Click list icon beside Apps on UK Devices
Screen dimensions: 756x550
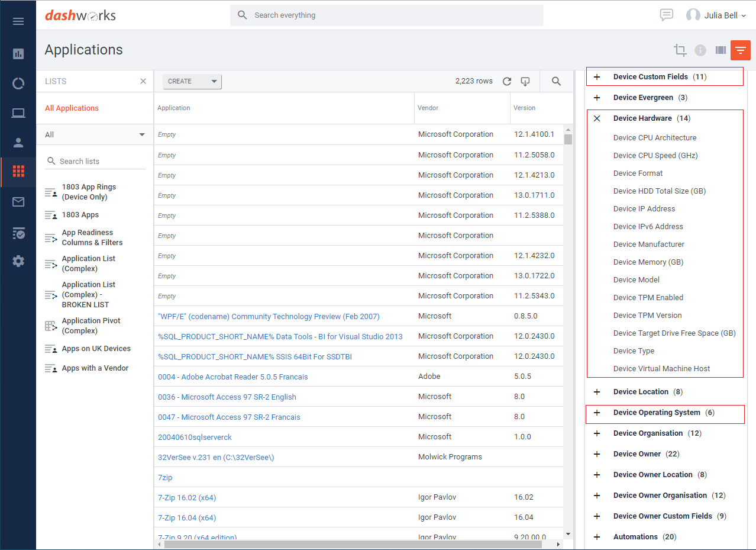[x=51, y=349]
